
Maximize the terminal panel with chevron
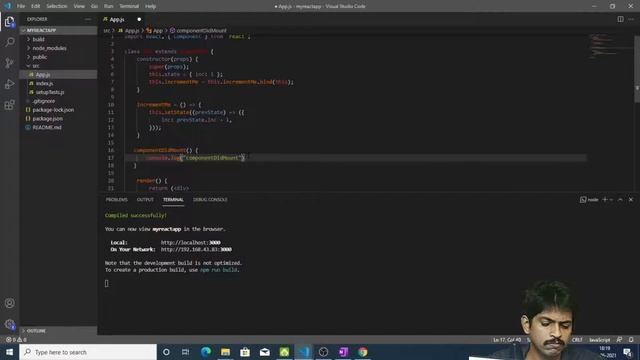[620, 200]
